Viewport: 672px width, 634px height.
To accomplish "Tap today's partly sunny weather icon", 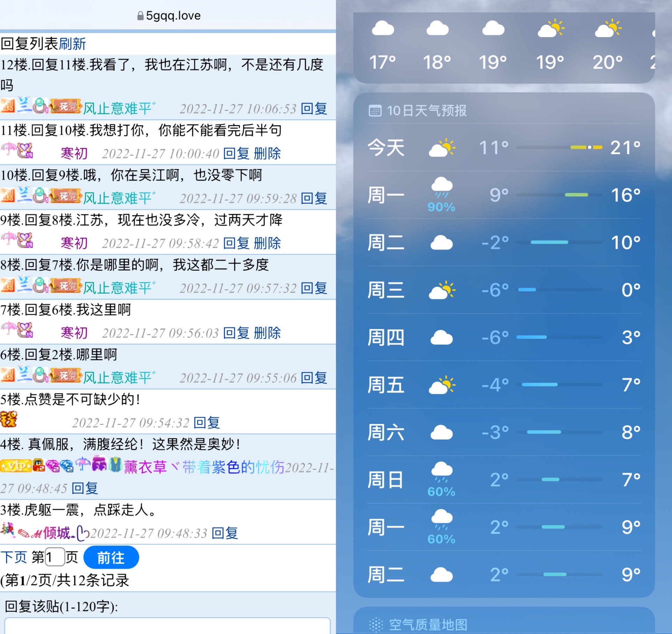I will (x=441, y=147).
